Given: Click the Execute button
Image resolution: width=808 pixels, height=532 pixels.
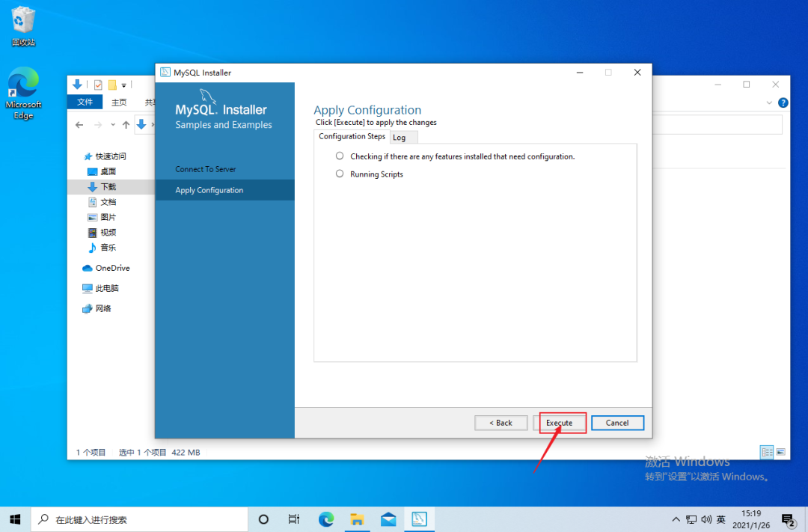Looking at the screenshot, I should pyautogui.click(x=559, y=423).
